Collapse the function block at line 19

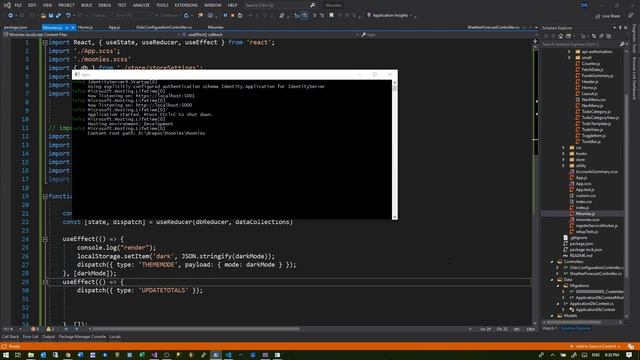(x=45, y=196)
